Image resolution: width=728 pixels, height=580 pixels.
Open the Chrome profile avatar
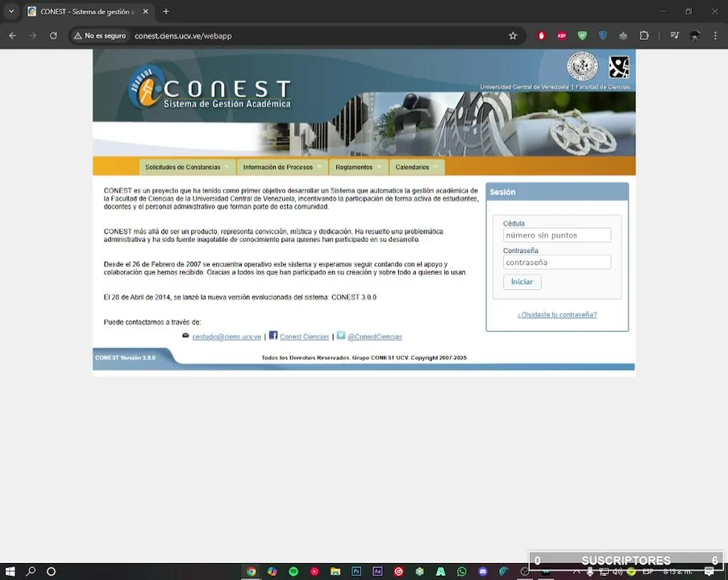coord(695,35)
